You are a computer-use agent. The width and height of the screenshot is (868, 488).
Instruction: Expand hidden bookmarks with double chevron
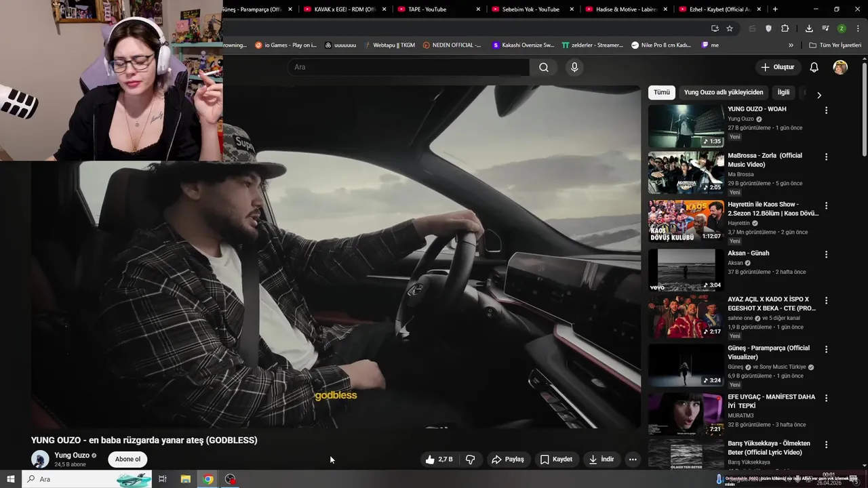(x=791, y=45)
